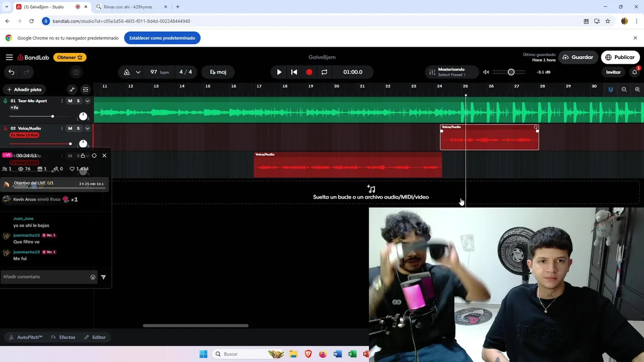Adjust track 02 Voice/Audio volume slider

(40, 144)
